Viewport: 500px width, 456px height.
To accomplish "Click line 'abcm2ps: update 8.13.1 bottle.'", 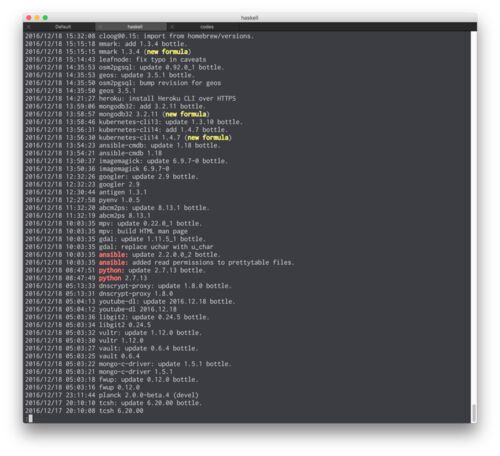I will pos(154,208).
